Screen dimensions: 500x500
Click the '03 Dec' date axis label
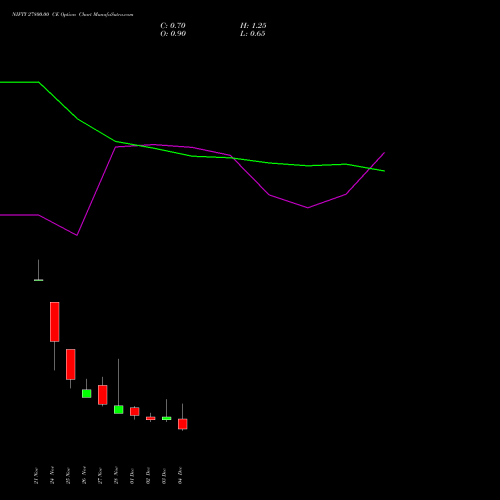[164, 476]
